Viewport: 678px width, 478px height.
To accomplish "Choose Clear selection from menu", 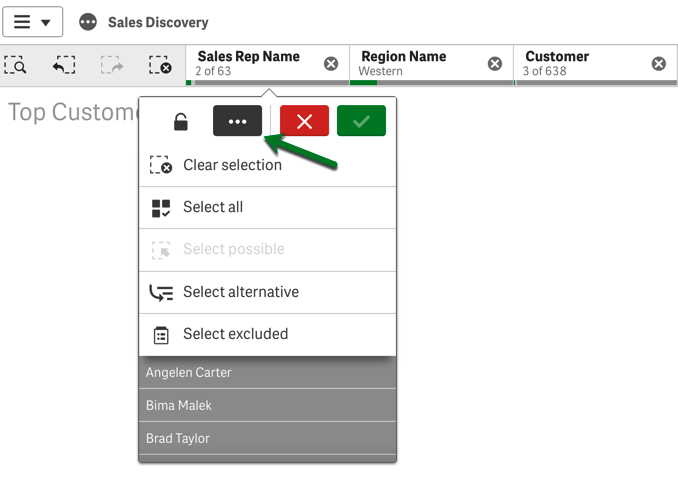I will (x=267, y=165).
